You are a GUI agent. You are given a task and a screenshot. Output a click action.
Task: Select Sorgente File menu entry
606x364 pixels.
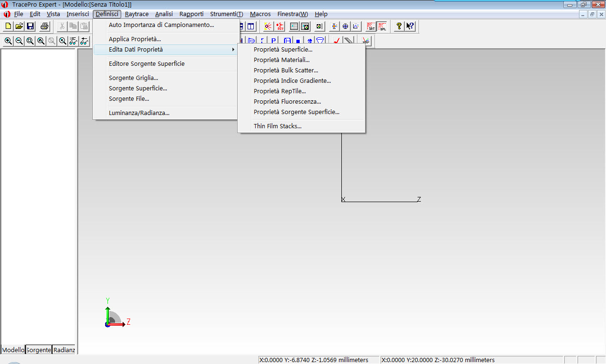click(166, 98)
